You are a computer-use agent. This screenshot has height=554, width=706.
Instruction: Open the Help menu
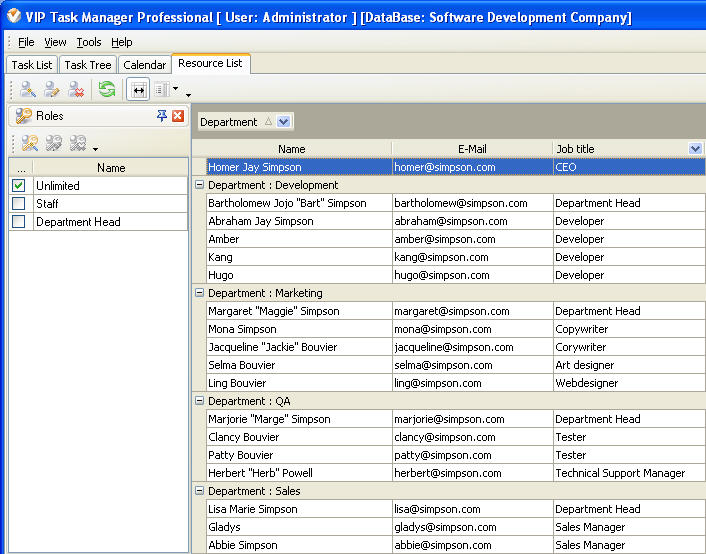(x=122, y=42)
